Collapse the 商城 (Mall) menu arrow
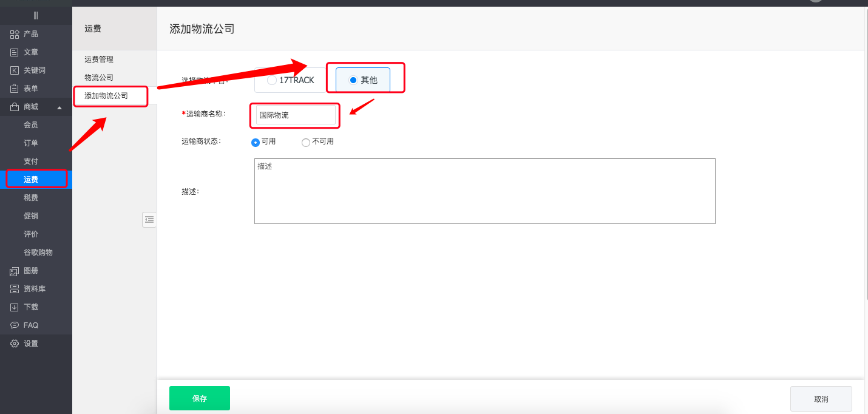This screenshot has width=868, height=414. (59, 107)
